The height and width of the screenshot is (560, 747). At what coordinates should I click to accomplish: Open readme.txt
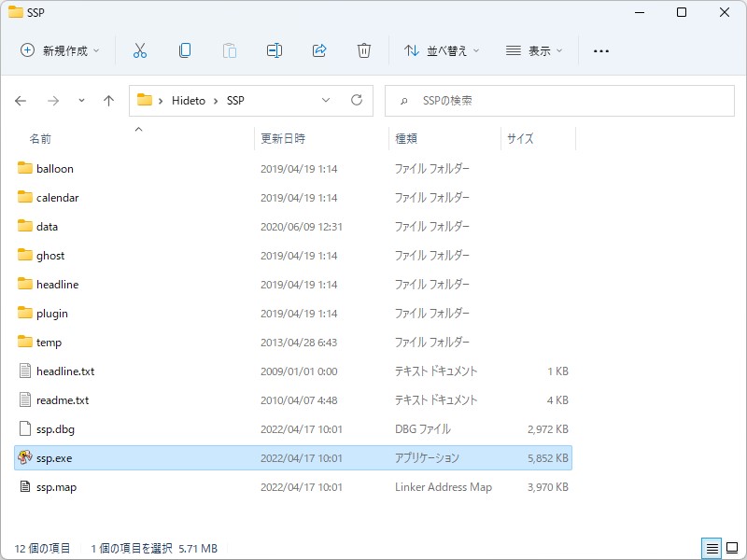(65, 399)
